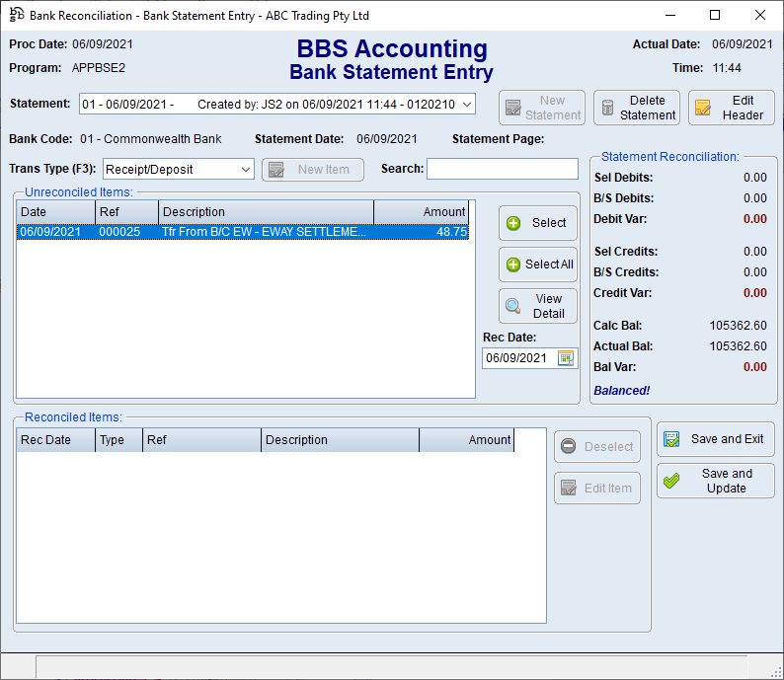Open the Rec Date calendar picker icon
784x680 pixels.
[x=566, y=358]
